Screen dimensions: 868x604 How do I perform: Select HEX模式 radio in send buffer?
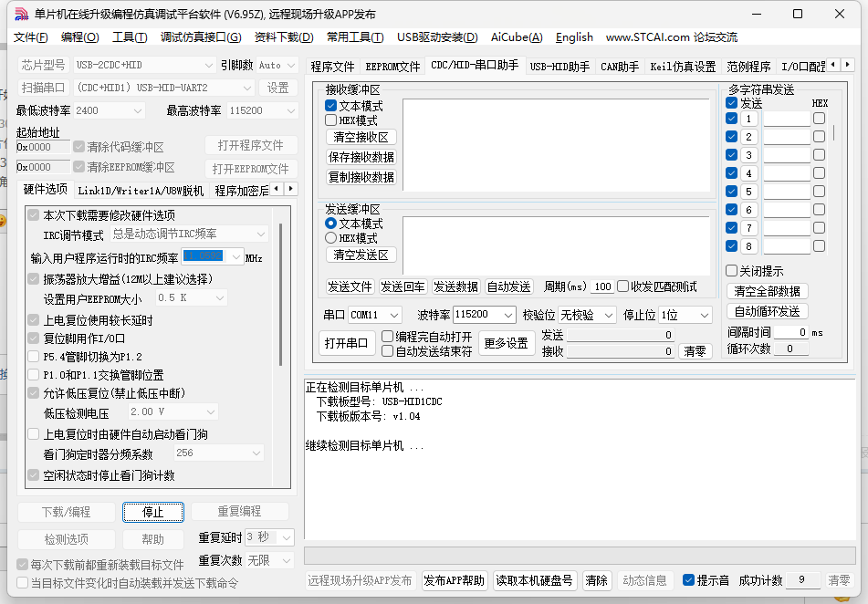pos(331,238)
